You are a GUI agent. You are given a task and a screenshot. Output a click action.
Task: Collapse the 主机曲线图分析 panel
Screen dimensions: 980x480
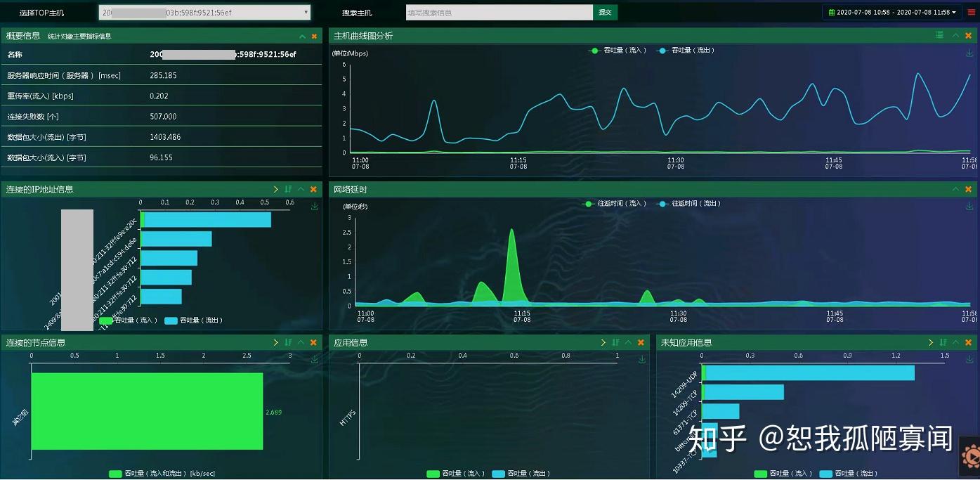coord(955,35)
